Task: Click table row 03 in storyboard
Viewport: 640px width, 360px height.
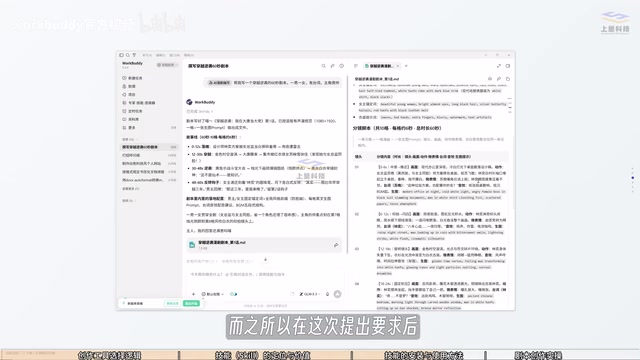Action: 431,261
